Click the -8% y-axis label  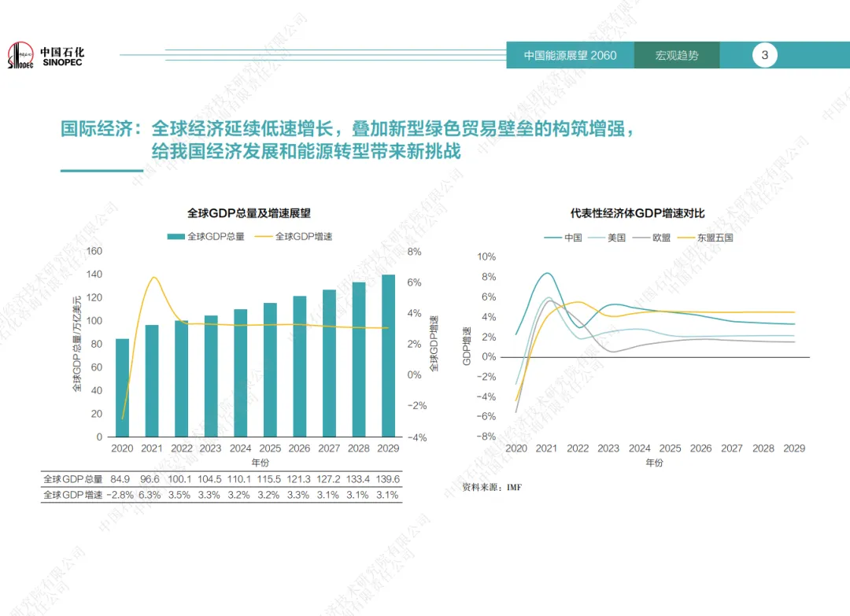[x=486, y=437]
